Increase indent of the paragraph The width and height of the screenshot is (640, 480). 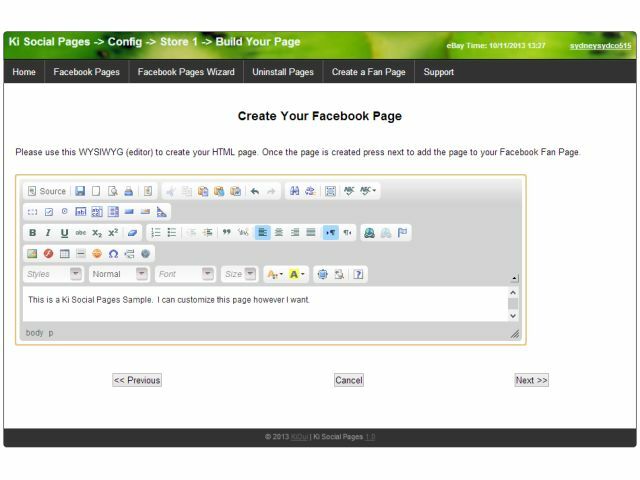point(208,233)
